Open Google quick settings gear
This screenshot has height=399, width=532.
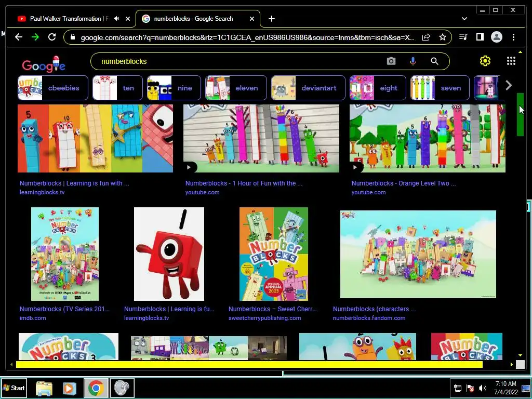point(485,61)
